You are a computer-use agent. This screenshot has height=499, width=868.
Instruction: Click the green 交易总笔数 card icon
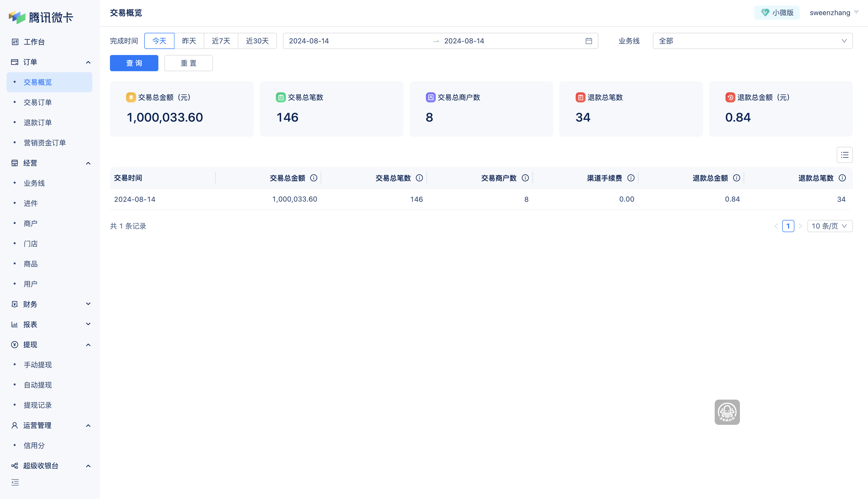280,97
